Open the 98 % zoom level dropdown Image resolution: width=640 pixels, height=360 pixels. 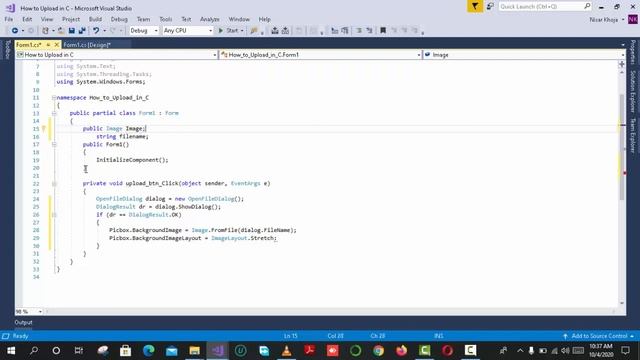[29, 311]
